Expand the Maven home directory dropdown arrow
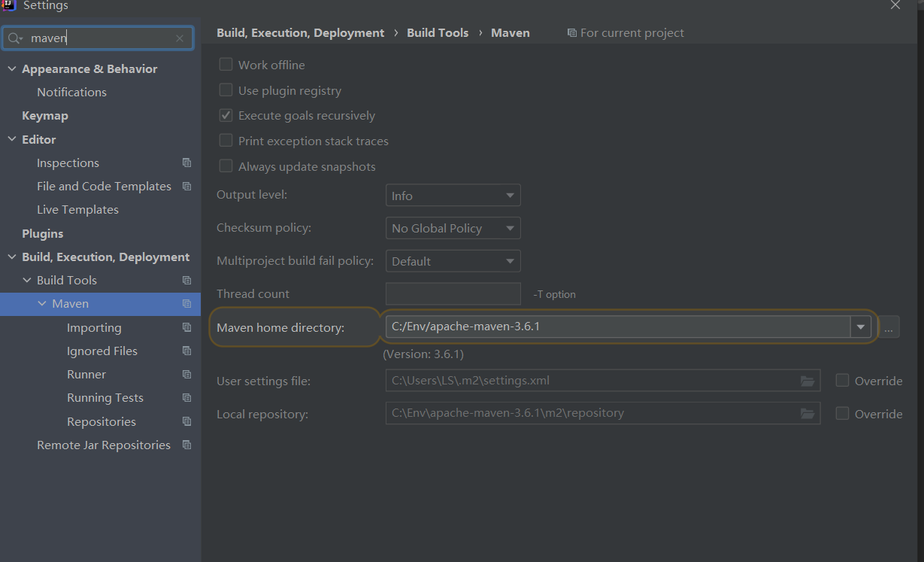The height and width of the screenshot is (562, 924). [861, 327]
